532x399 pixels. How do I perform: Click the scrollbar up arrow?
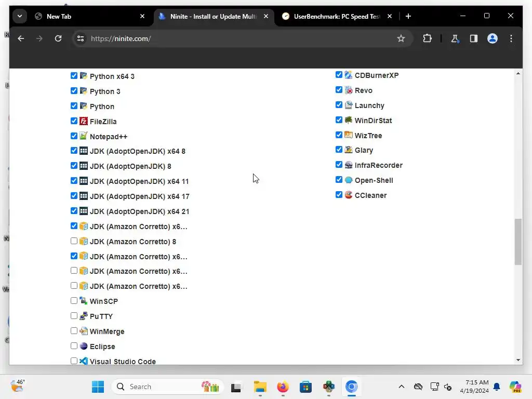518,73
